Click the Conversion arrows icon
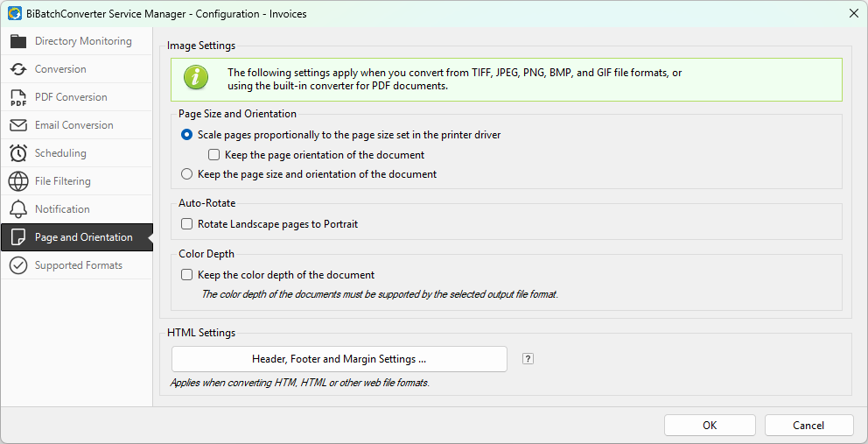The height and width of the screenshot is (444, 868). [18, 69]
